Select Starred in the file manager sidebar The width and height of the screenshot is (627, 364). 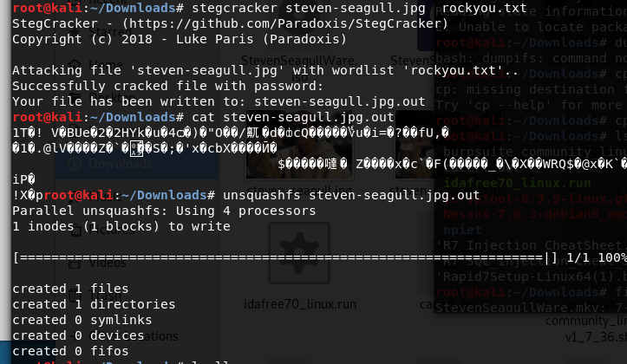tap(110, 31)
